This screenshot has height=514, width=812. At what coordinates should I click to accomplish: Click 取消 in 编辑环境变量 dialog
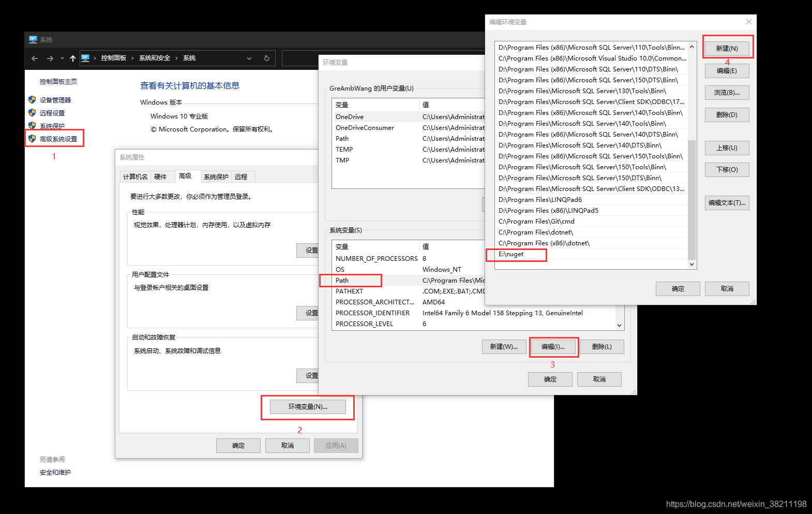point(727,289)
